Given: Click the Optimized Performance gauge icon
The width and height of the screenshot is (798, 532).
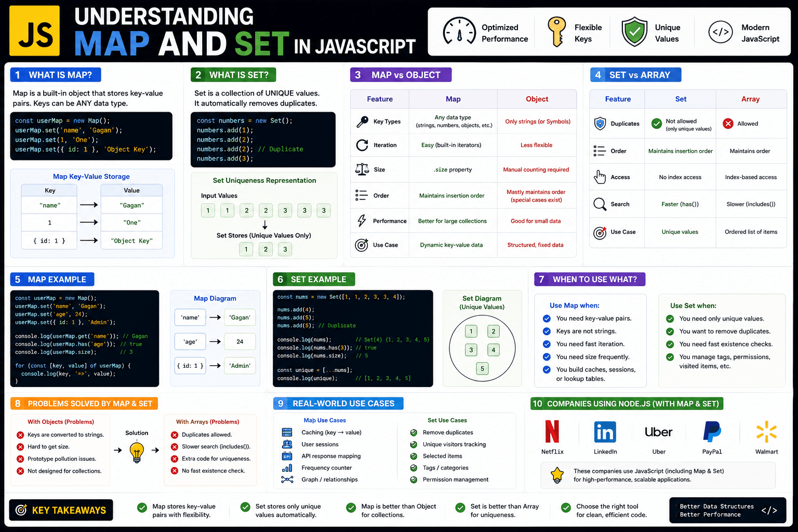Looking at the screenshot, I should 459,32.
